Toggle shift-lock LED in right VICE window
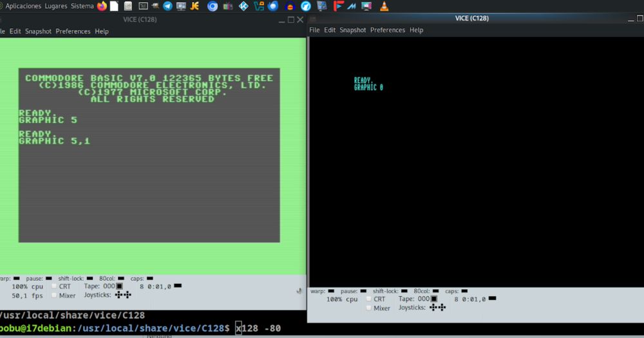 (404, 291)
